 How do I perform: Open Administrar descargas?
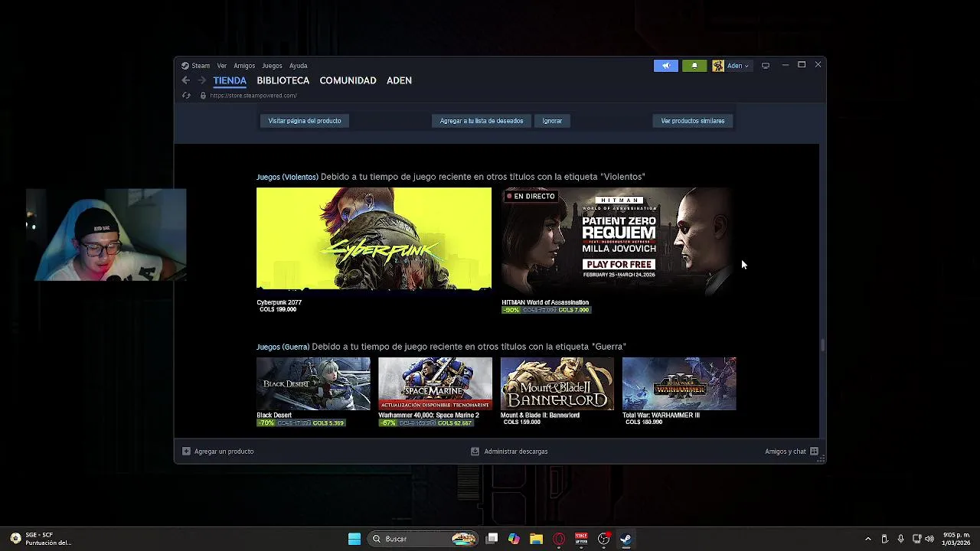516,452
